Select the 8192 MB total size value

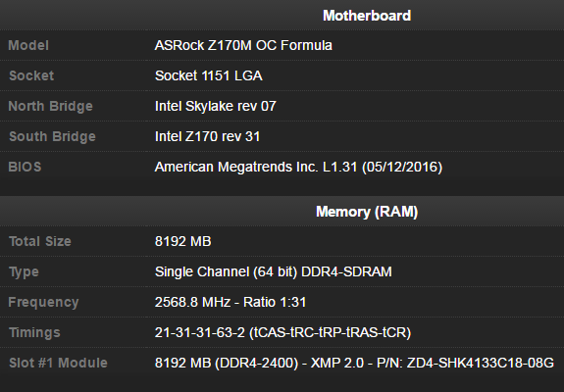point(182,241)
